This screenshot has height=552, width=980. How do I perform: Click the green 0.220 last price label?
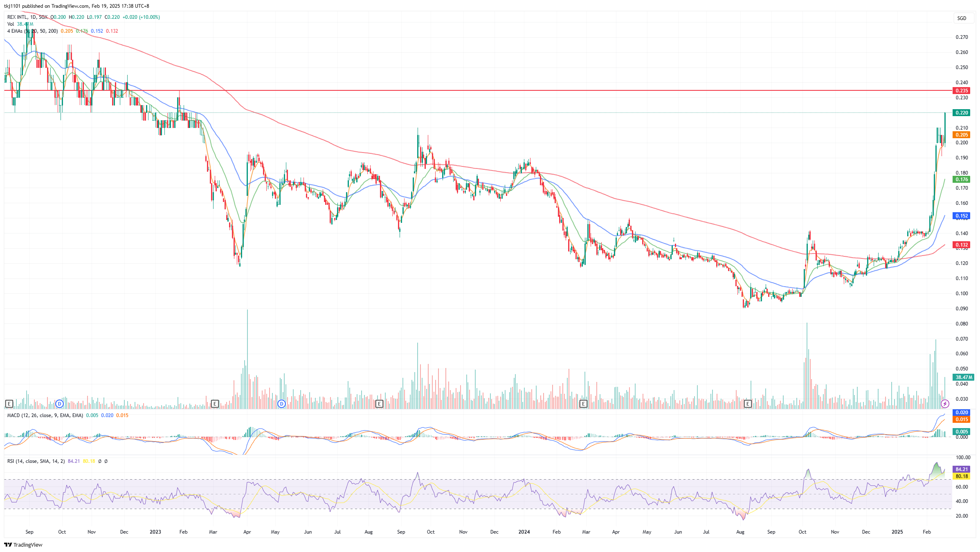[962, 113]
